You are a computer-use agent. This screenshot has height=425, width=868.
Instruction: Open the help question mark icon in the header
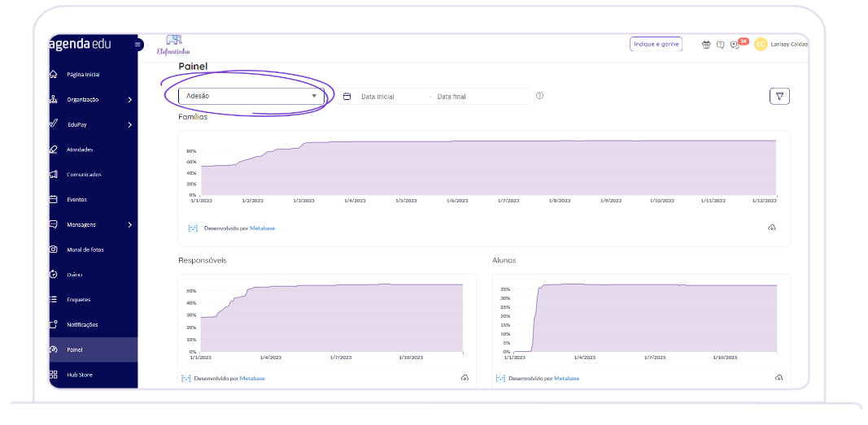pyautogui.click(x=720, y=45)
